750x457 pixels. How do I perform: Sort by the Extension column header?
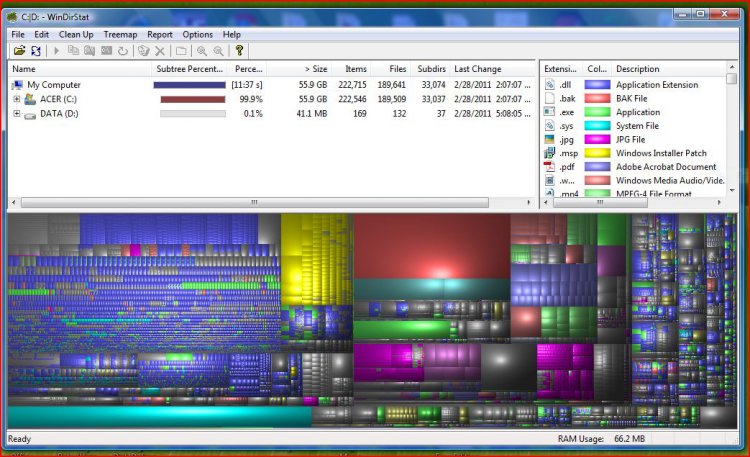tap(562, 69)
